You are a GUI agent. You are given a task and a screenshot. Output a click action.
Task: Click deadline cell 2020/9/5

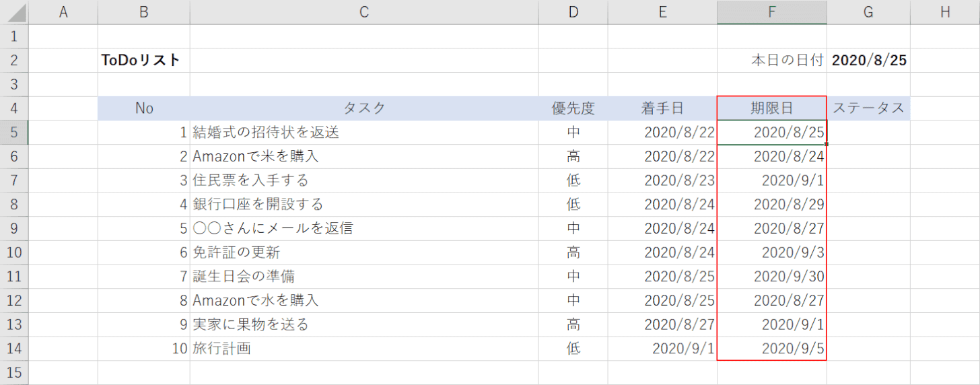772,349
